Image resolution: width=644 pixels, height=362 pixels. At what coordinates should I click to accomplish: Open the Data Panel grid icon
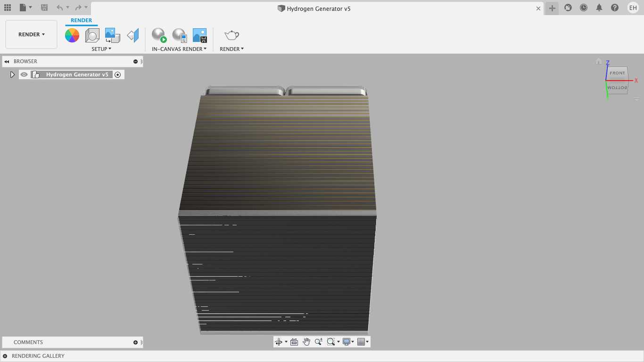7,8
